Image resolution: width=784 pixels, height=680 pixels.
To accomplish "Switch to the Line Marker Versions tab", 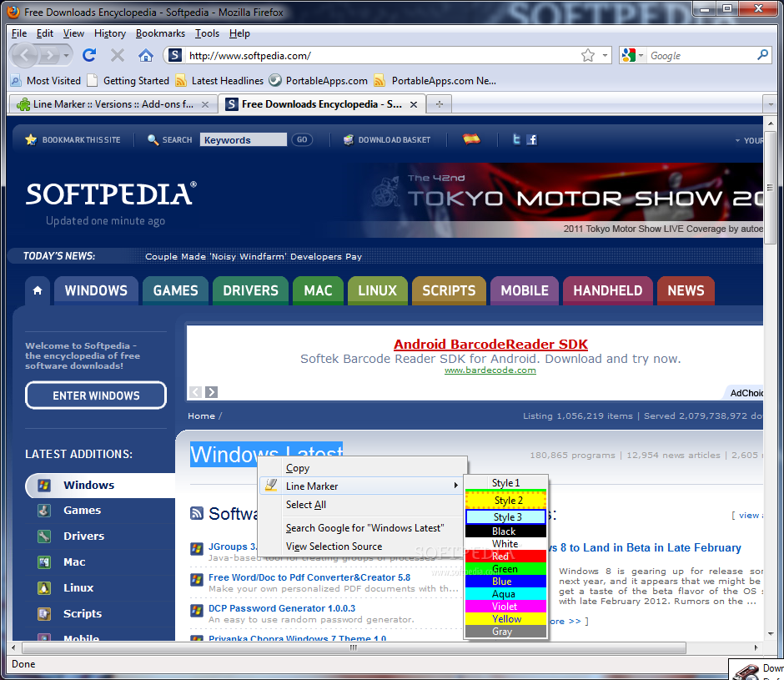I will [113, 104].
